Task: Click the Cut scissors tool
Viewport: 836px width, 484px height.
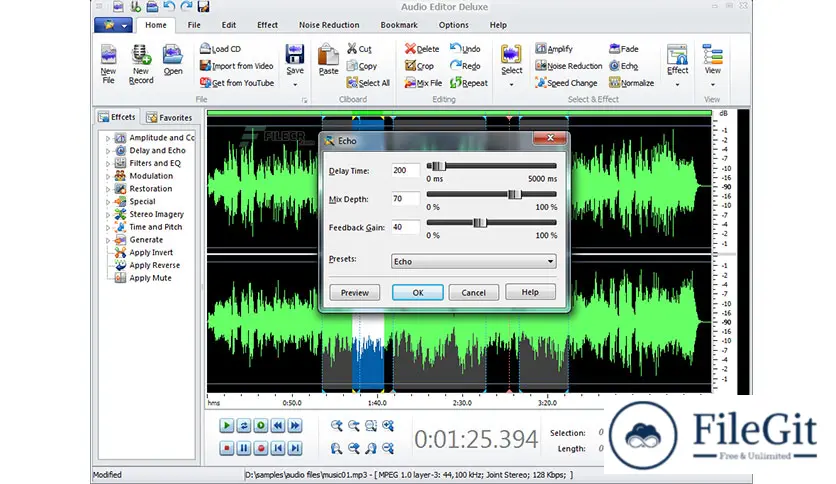Action: point(359,49)
